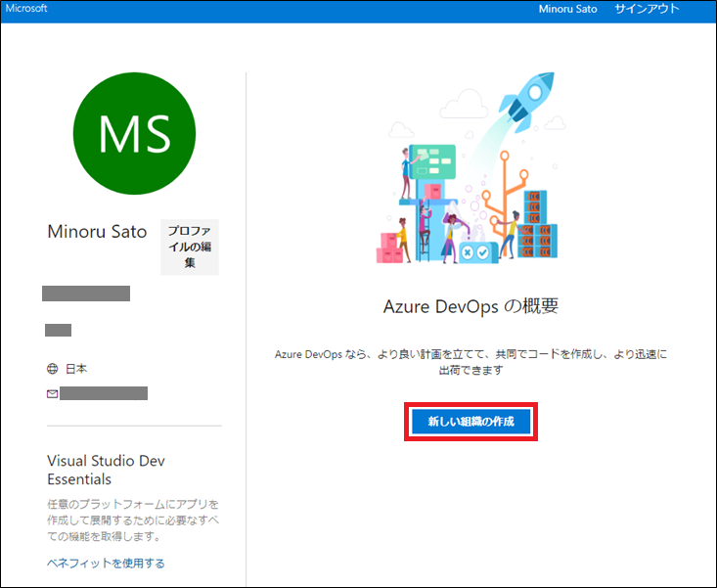Click the green MS profile avatar

point(134,133)
